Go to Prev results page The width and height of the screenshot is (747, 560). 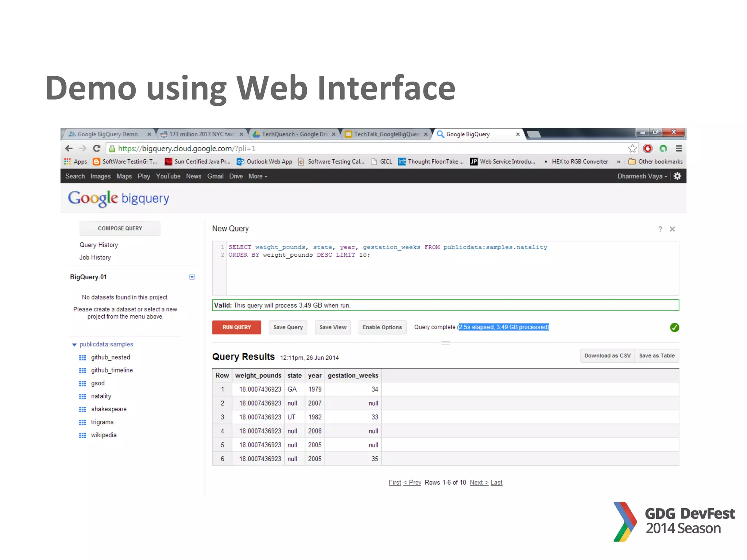pyautogui.click(x=412, y=482)
